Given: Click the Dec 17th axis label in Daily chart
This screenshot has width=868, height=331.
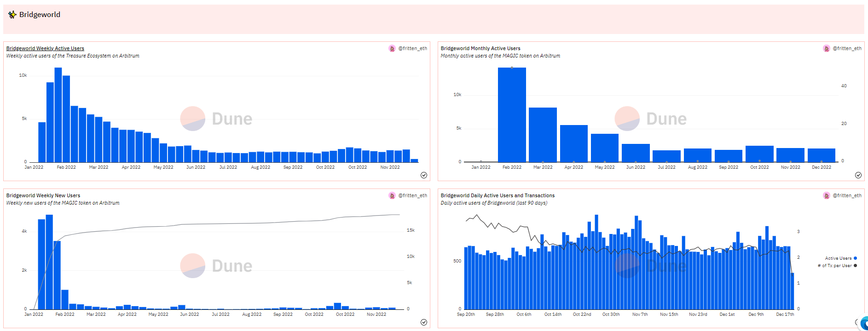Looking at the screenshot, I should [785, 314].
